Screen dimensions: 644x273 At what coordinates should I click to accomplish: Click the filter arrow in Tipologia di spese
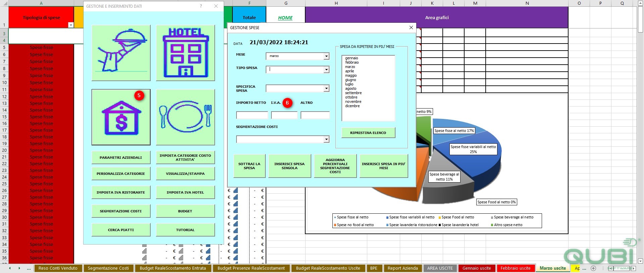(70, 25)
